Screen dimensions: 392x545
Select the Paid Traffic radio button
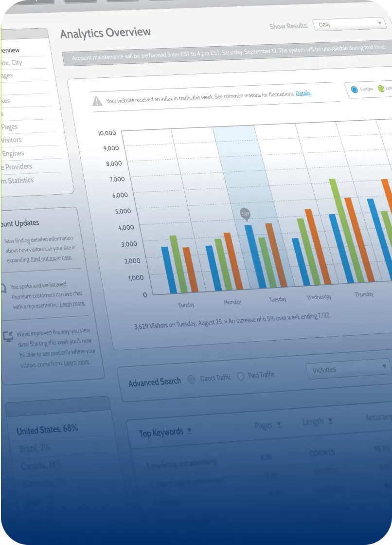(x=240, y=376)
